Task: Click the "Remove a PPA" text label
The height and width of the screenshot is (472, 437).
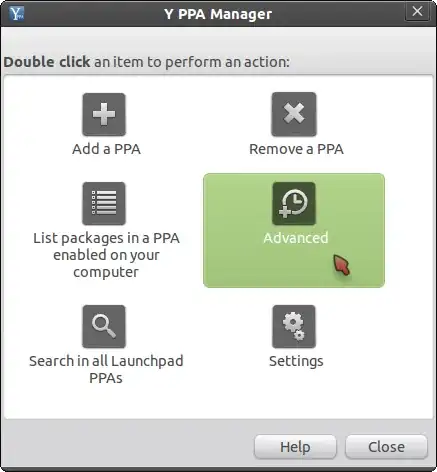Action: (296, 149)
